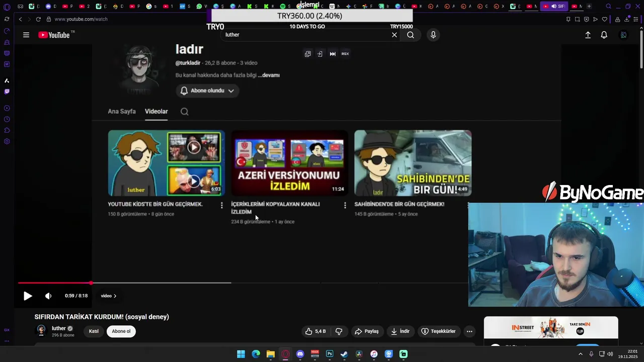This screenshot has height=362, width=644.
Task: Run search with the magnifier button
Action: click(x=411, y=35)
